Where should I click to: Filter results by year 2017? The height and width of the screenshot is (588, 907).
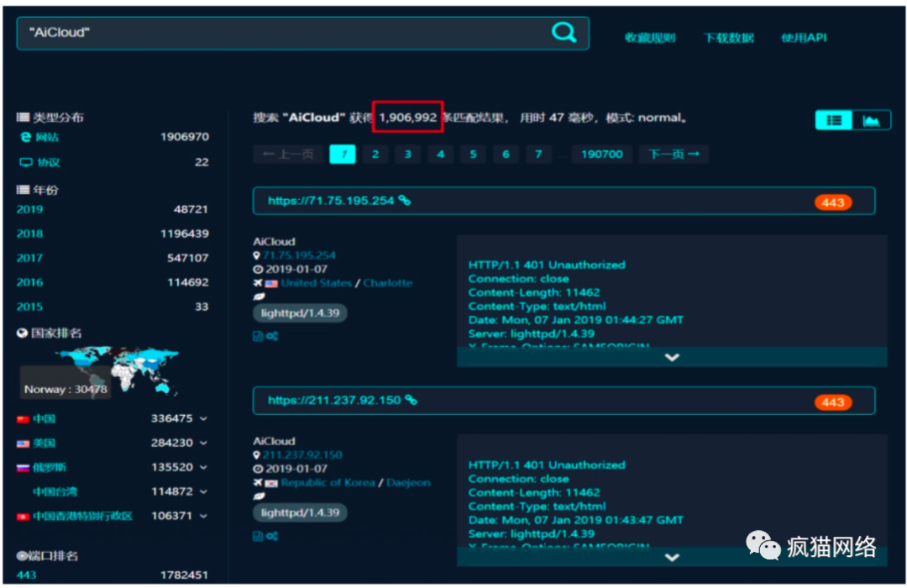click(29, 258)
